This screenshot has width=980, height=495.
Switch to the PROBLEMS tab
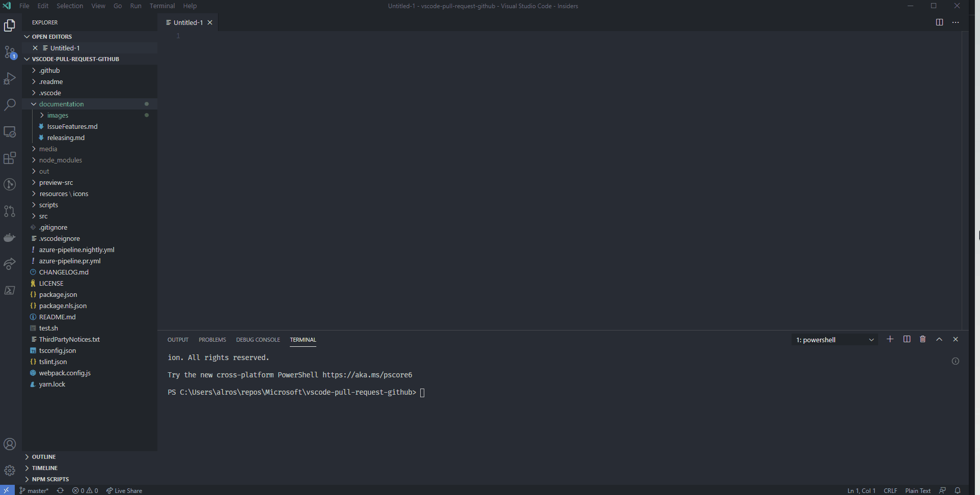(212, 340)
